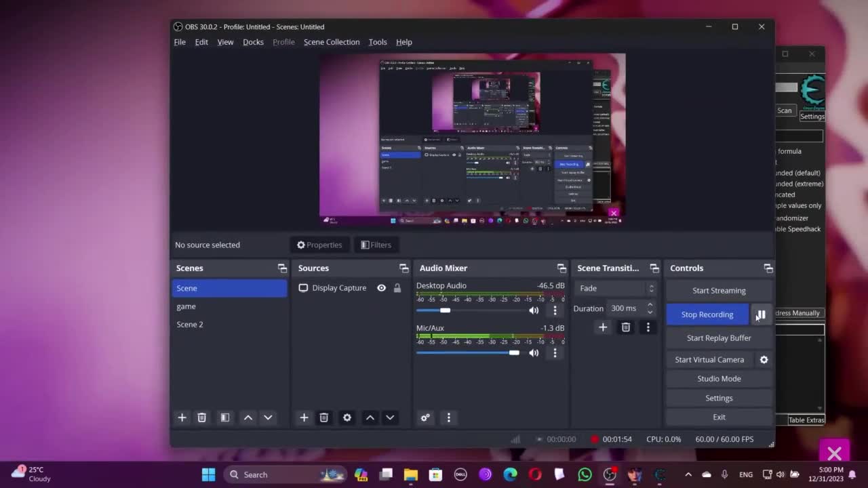
Task: Open scene filters icon in Scenes toolbar
Action: tap(225, 418)
